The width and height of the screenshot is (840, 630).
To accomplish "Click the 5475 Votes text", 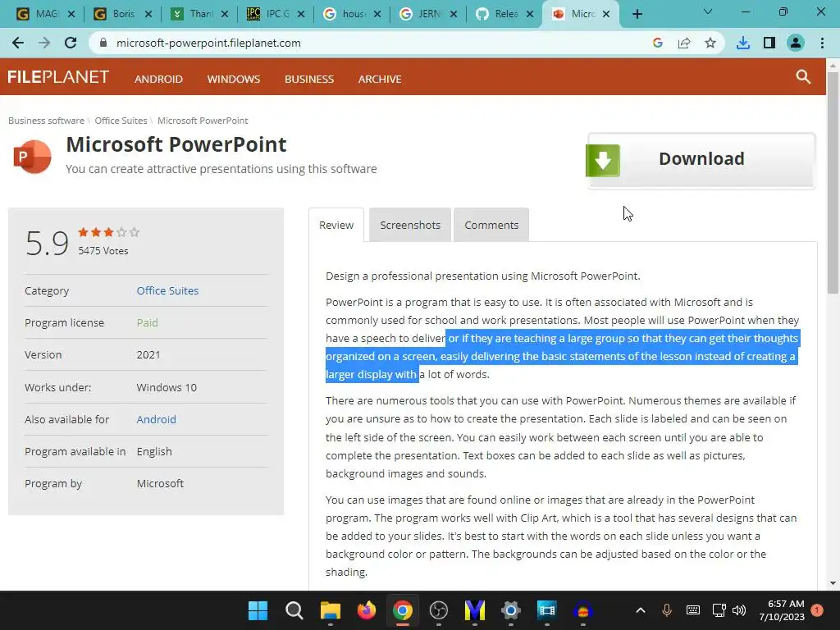I will (x=103, y=251).
